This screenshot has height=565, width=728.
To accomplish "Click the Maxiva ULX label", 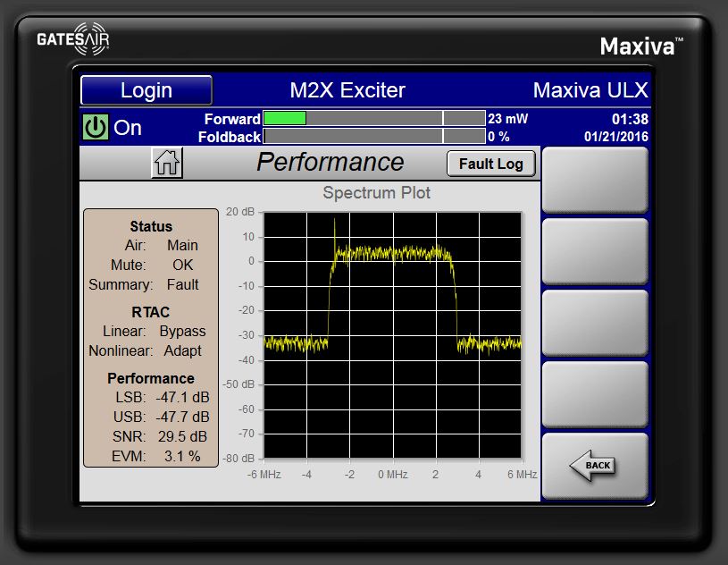I will pyautogui.click(x=590, y=90).
